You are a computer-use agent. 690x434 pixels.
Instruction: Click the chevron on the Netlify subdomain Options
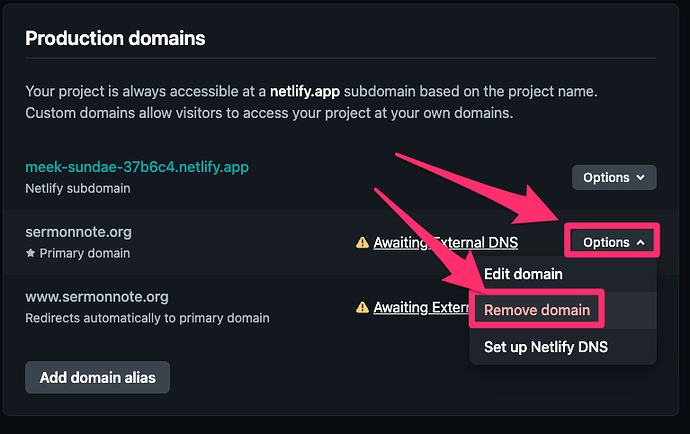(641, 177)
